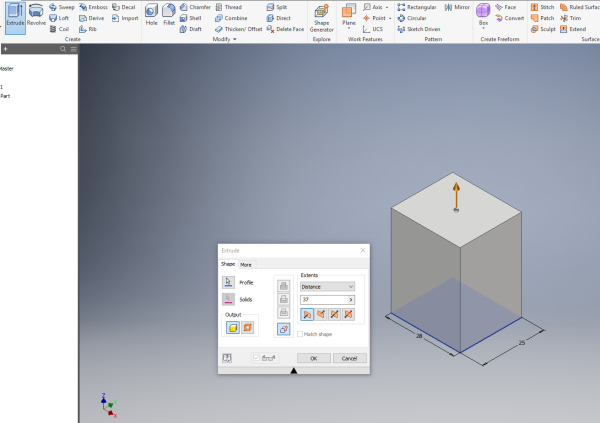Create a UCS work feature

[373, 29]
